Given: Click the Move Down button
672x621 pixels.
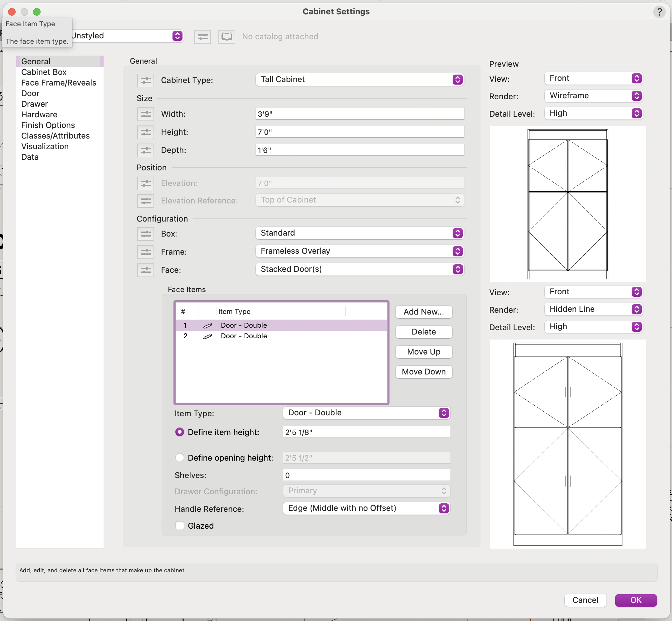Looking at the screenshot, I should [423, 372].
